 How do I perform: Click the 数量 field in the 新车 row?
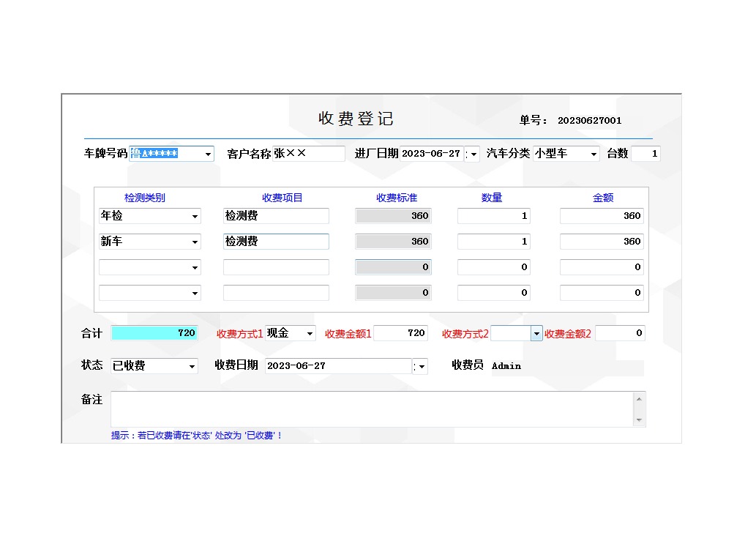click(x=494, y=241)
